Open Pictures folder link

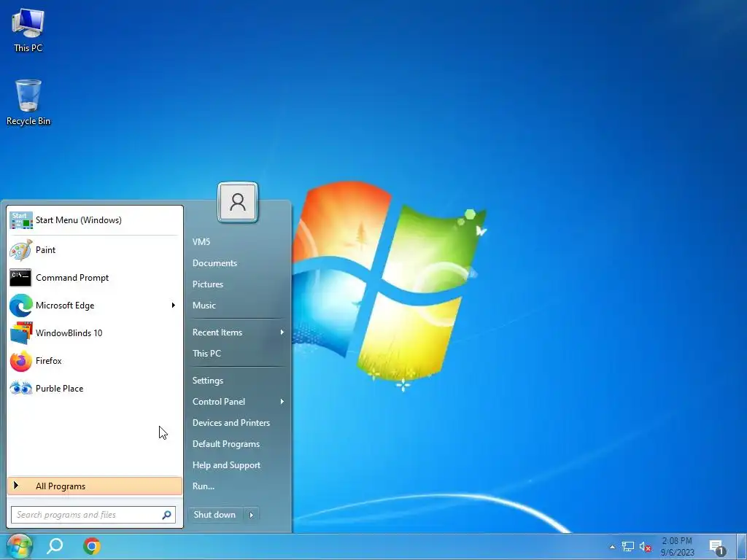pyautogui.click(x=208, y=284)
